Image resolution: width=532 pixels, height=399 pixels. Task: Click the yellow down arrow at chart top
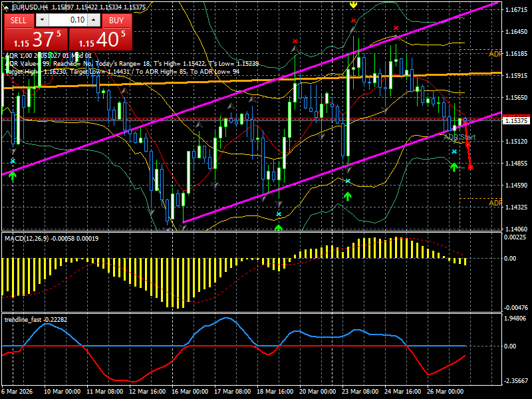(353, 5)
